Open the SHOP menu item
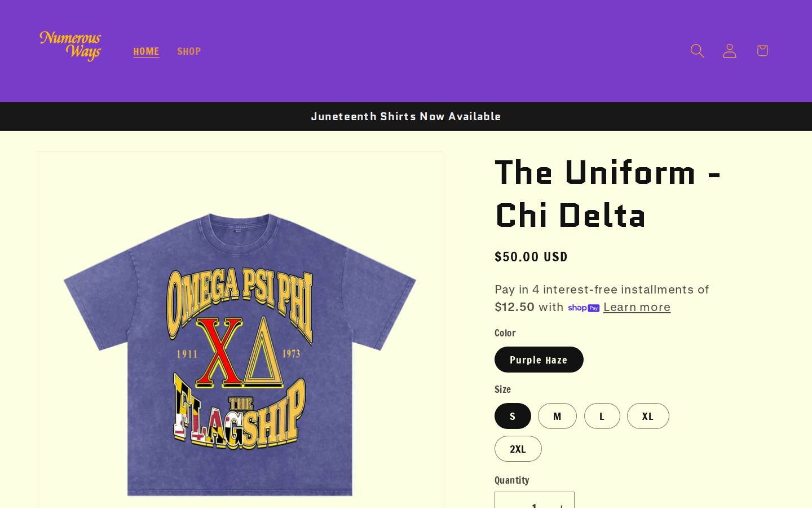This screenshot has height=508, width=812. [x=189, y=51]
